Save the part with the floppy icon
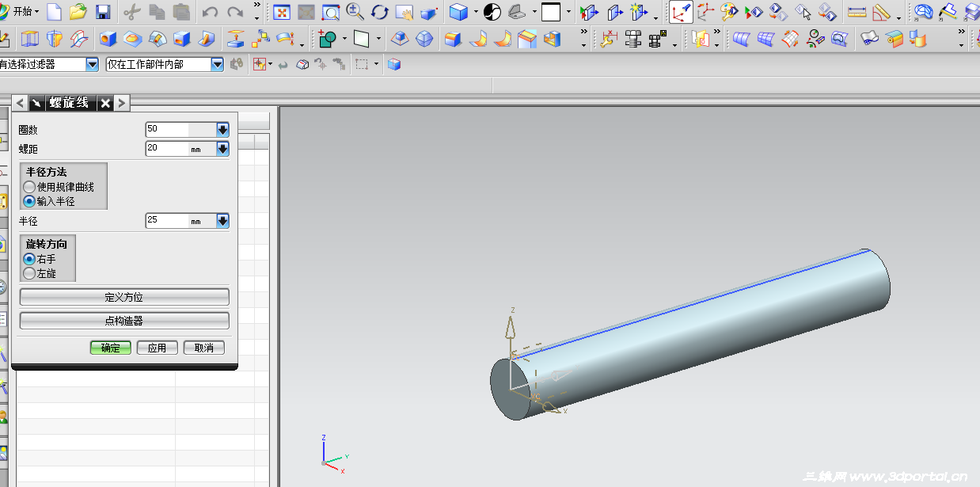Viewport: 980px width, 487px height. 103,12
